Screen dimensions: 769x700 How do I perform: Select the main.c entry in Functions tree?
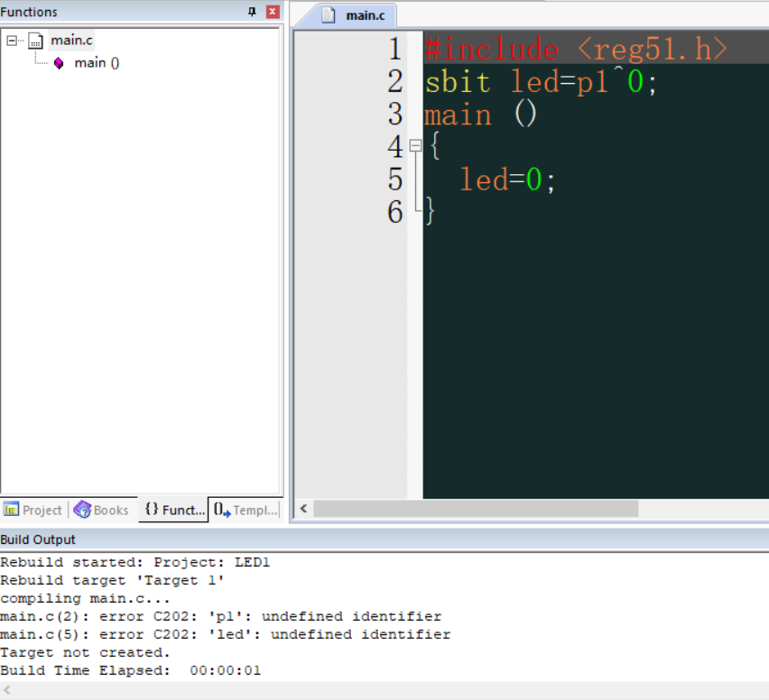point(71,41)
